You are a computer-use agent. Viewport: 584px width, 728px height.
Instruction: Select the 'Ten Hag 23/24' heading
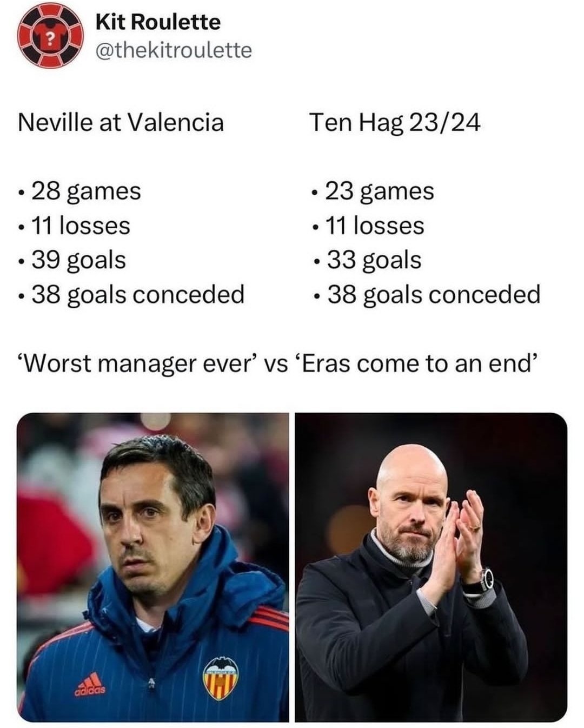pyautogui.click(x=395, y=123)
